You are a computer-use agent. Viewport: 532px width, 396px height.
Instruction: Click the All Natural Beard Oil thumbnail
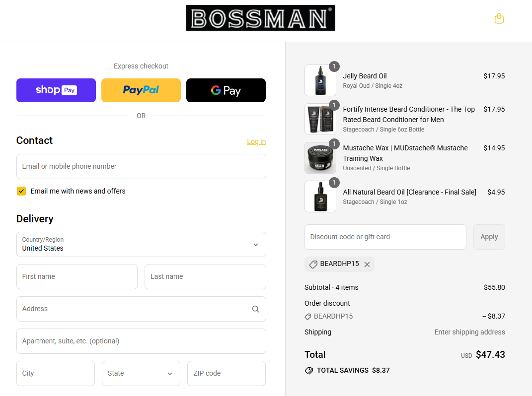(320, 197)
